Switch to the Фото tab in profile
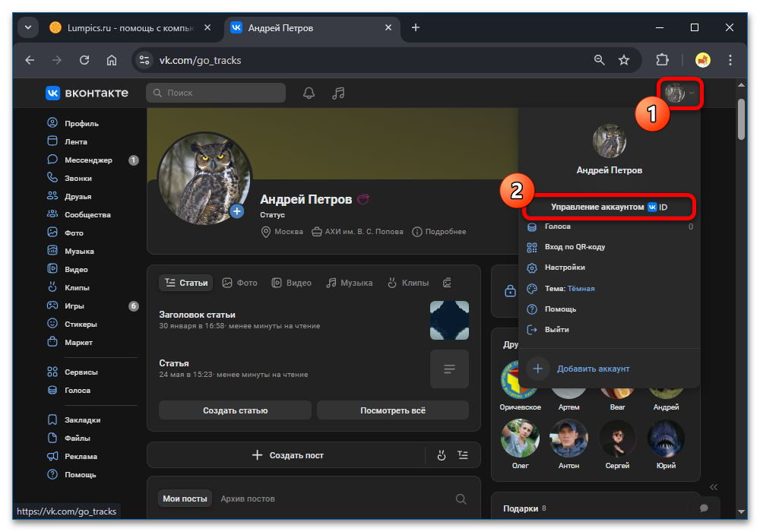This screenshot has height=532, width=760. [240, 283]
